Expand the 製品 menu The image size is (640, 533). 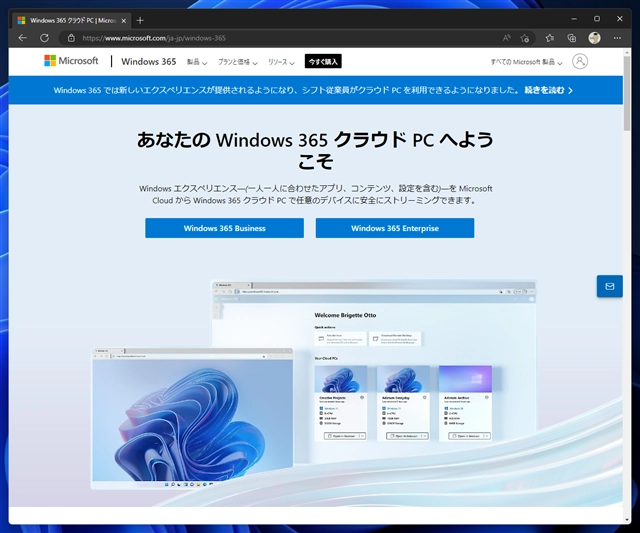[197, 62]
